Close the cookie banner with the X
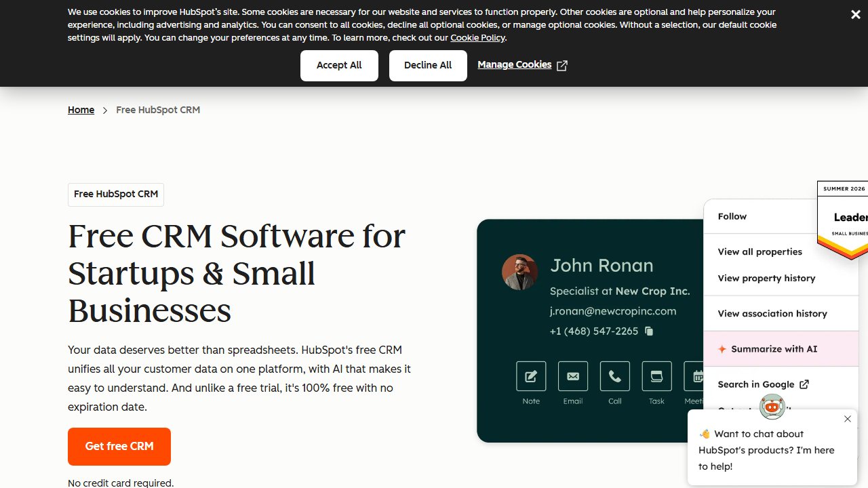Screen dimensions: 868x488 pyautogui.click(x=855, y=14)
